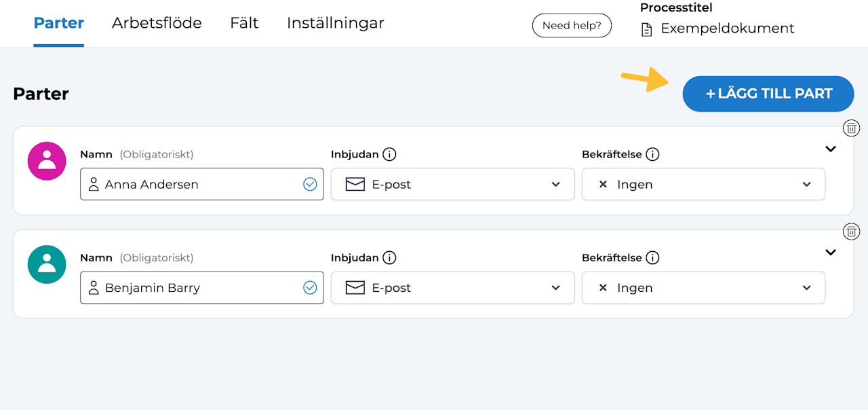Switch to the Arbetsflöde tab
The image size is (868, 410).
(x=157, y=23)
